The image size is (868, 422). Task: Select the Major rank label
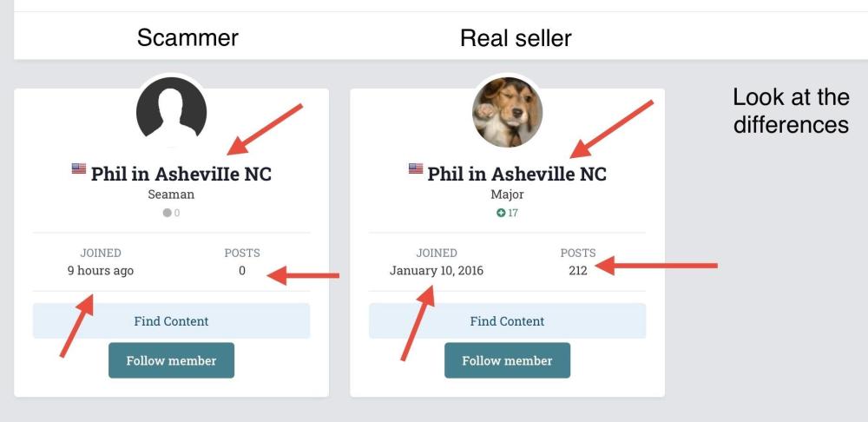(x=507, y=195)
